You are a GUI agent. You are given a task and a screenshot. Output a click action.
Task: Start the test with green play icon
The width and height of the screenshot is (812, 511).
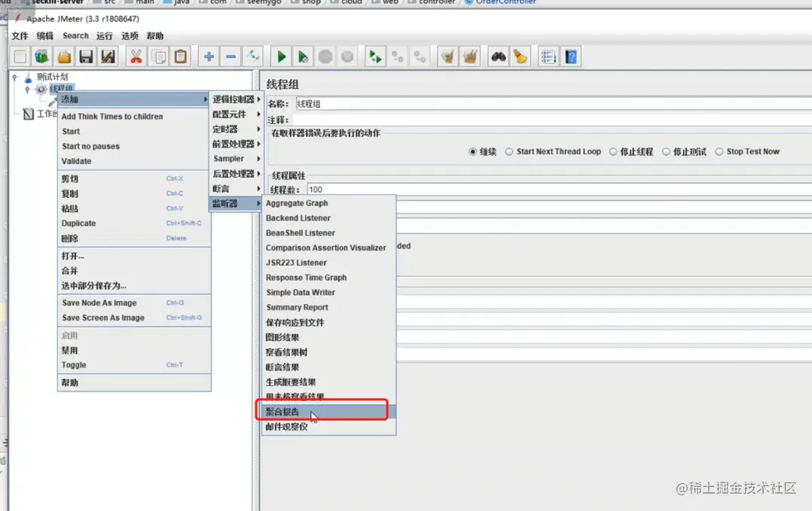pyautogui.click(x=281, y=56)
